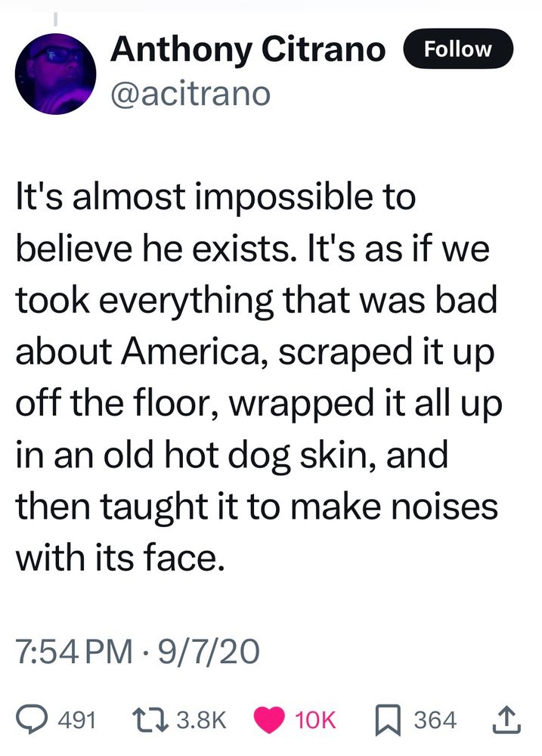The height and width of the screenshot is (756, 542).
Task: Click the word "noises" in the tweet
Action: (x=448, y=507)
